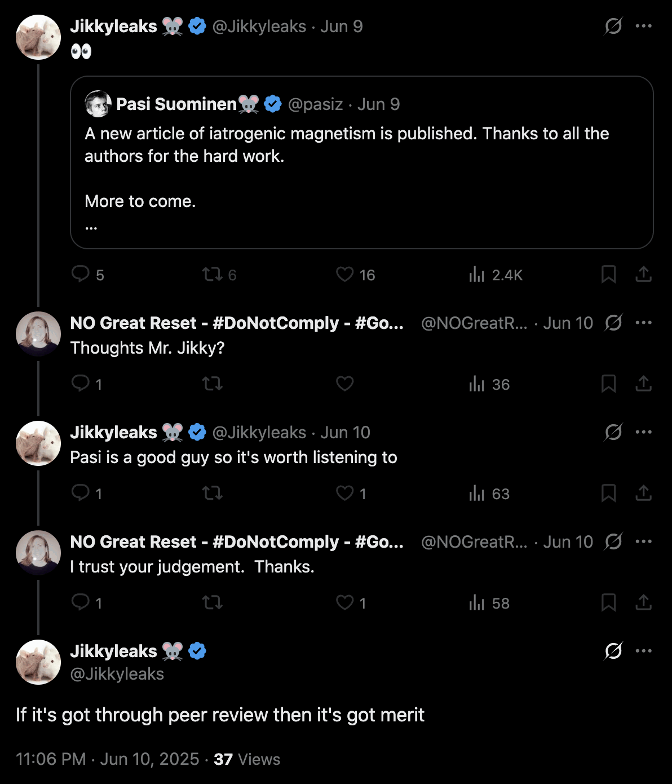
Task: Open the @Jikkyleaks handle on final post
Action: [x=117, y=674]
